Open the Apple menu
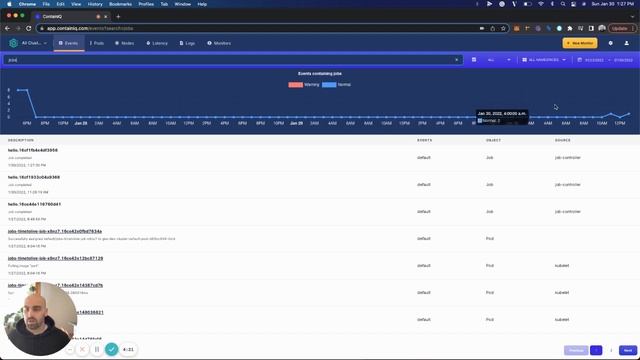This screenshot has height=360, width=640. [x=9, y=4]
